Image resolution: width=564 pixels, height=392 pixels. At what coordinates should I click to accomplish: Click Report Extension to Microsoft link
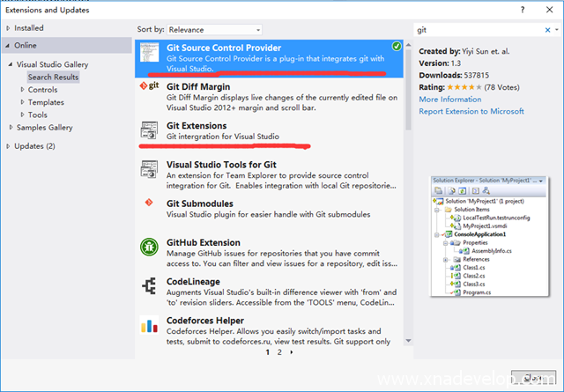[471, 112]
